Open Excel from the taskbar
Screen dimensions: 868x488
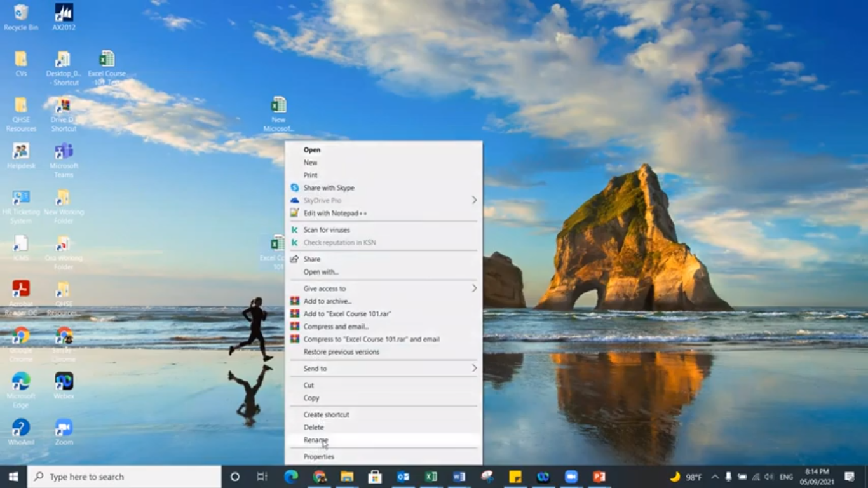click(x=431, y=477)
